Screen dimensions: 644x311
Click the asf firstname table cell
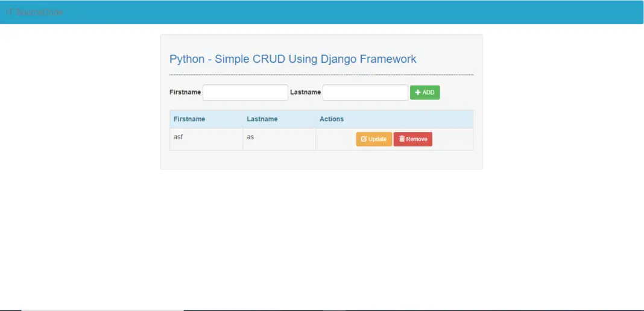pos(206,139)
